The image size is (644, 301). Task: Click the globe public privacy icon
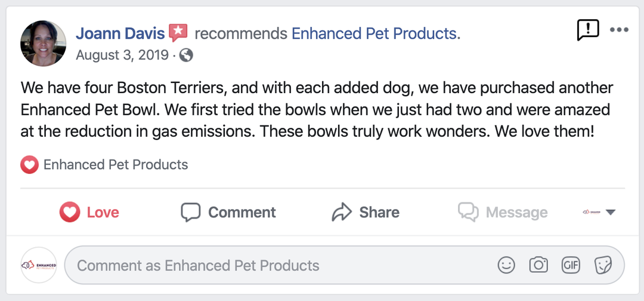click(186, 56)
